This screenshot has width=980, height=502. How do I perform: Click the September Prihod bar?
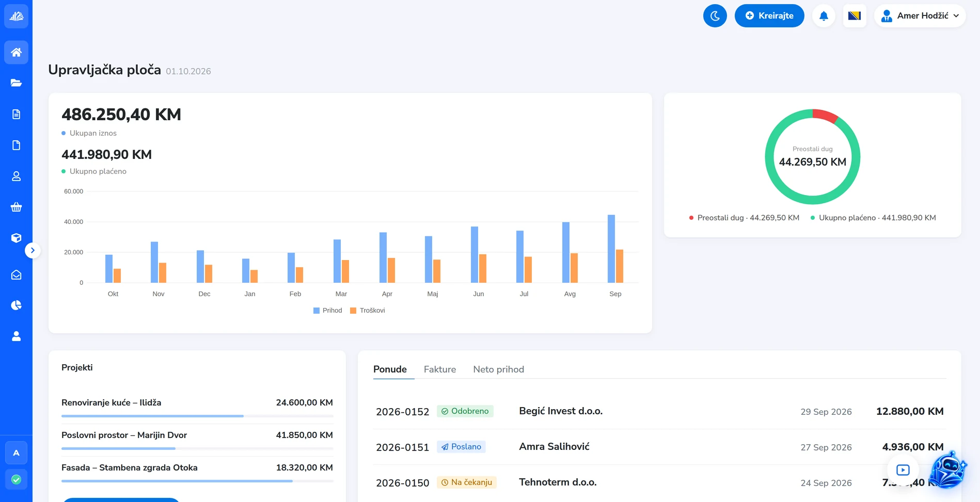coord(611,249)
